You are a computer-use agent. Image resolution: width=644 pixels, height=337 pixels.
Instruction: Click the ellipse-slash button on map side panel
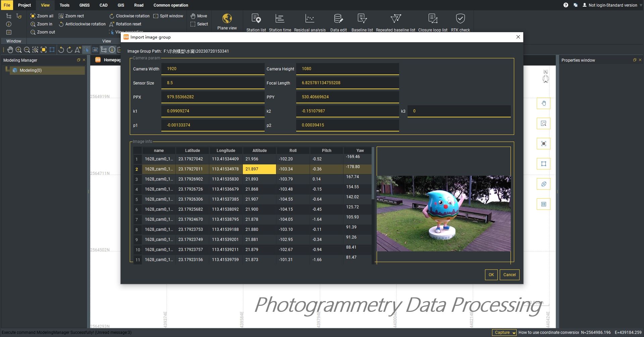pos(543,184)
